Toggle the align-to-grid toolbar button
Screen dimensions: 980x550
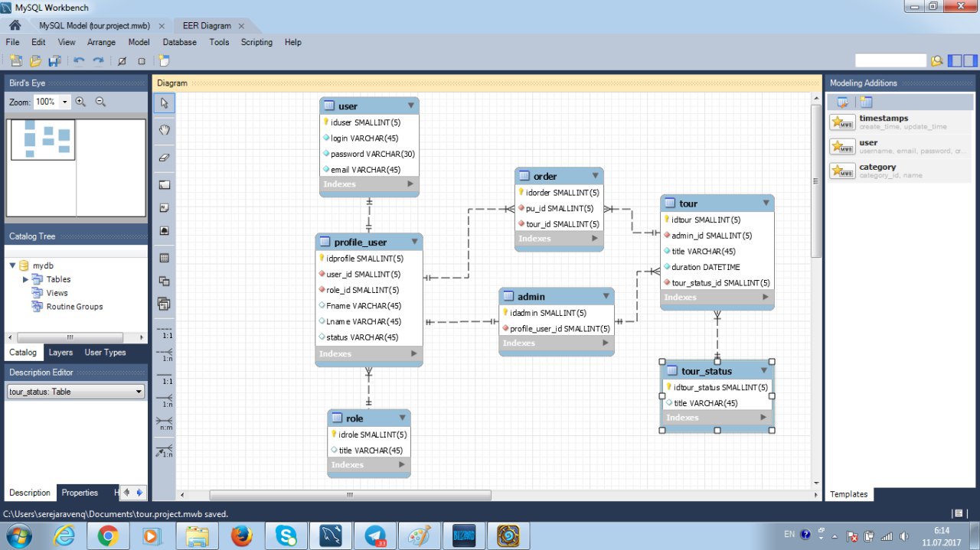click(142, 61)
